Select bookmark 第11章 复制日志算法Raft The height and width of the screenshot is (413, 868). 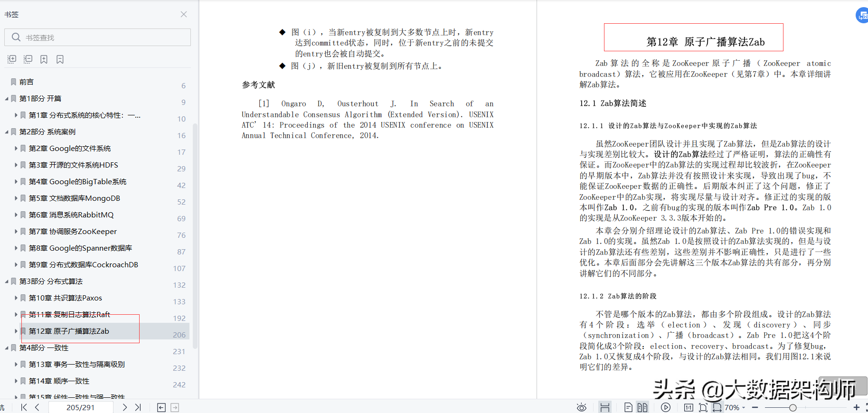click(x=69, y=315)
